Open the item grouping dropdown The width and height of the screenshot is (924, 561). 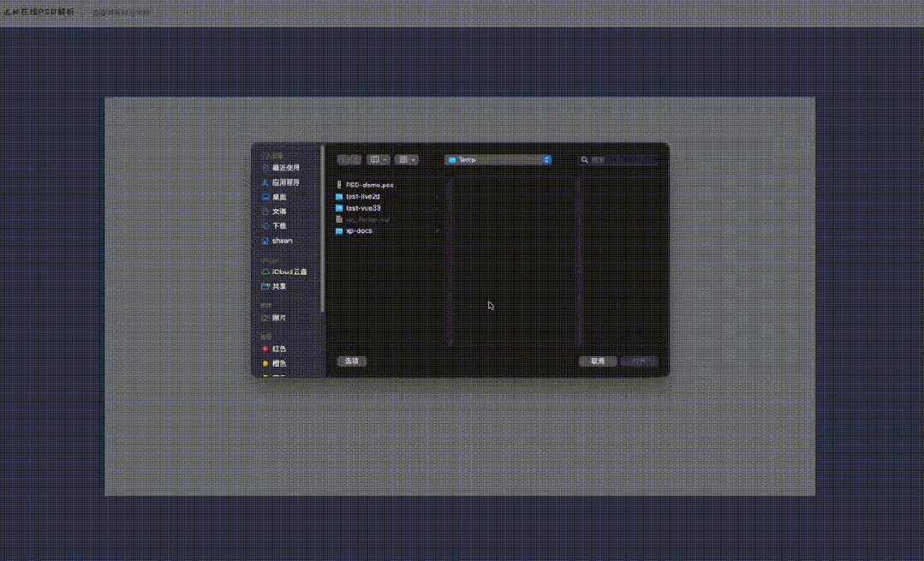(x=407, y=159)
